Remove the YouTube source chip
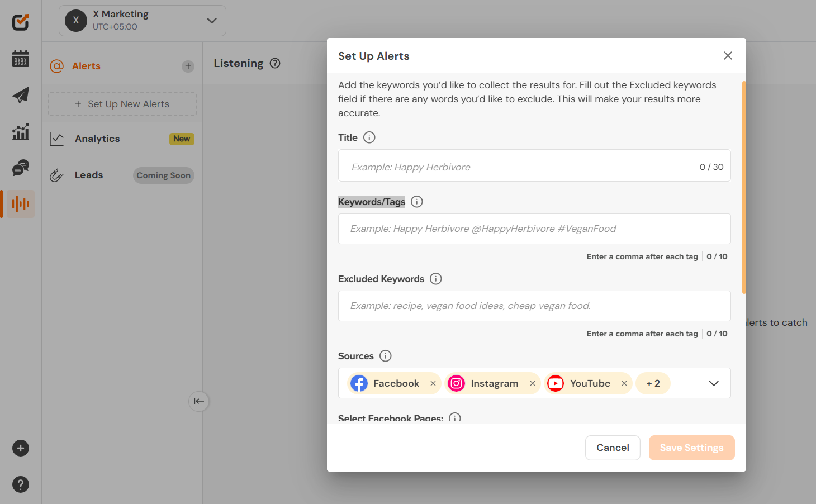Viewport: 816px width, 504px height. [x=624, y=383]
